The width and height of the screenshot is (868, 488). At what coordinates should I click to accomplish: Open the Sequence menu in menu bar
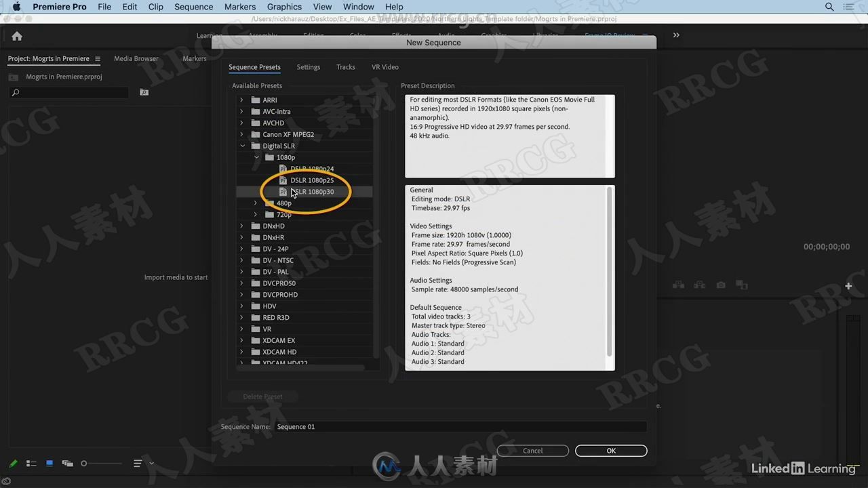pyautogui.click(x=193, y=7)
